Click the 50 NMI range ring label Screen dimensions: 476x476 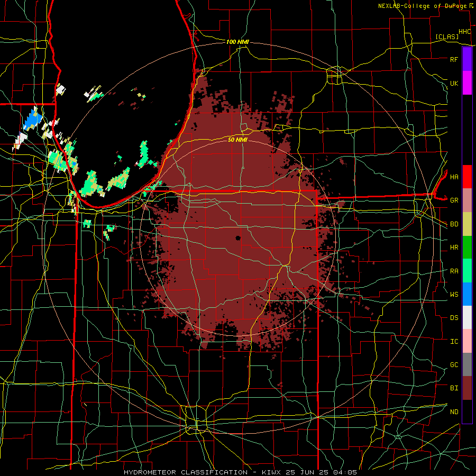(x=237, y=140)
